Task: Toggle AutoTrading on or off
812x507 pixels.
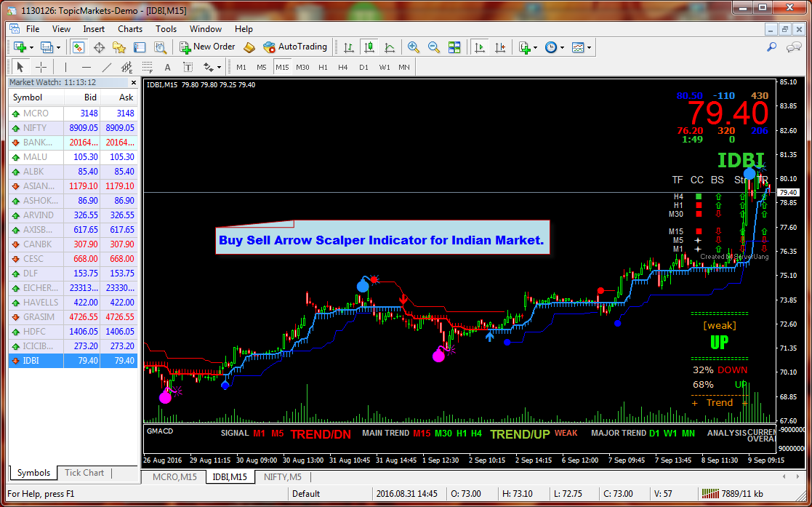Action: tap(289, 47)
